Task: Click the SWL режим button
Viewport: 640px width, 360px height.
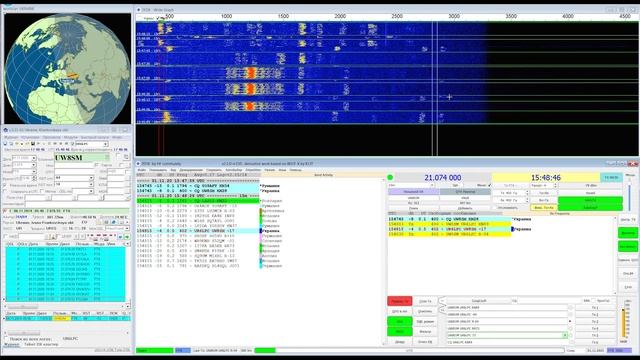Action: [x=425, y=322]
